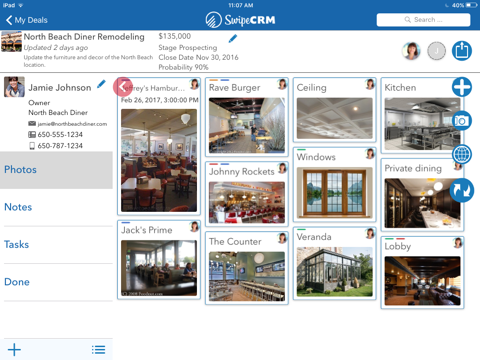Screen dimensions: 480x360
Task: Open the Kitchen photo
Action: tap(422, 124)
